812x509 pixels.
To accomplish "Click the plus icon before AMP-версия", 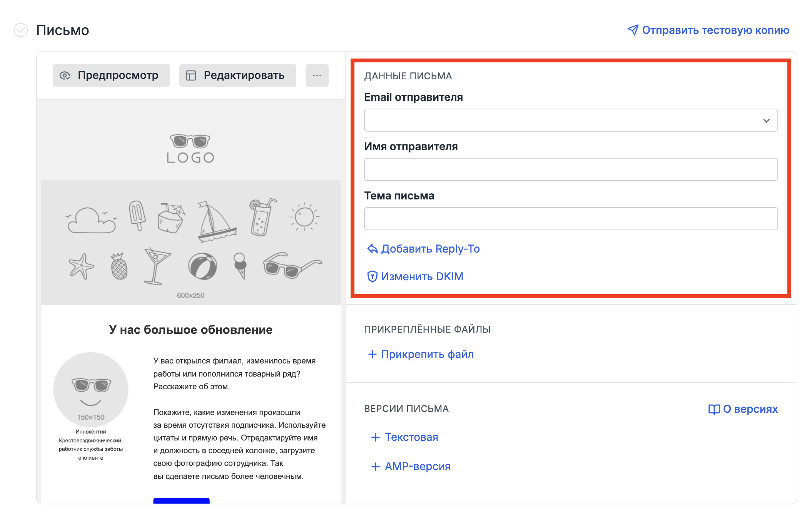I will [x=375, y=467].
